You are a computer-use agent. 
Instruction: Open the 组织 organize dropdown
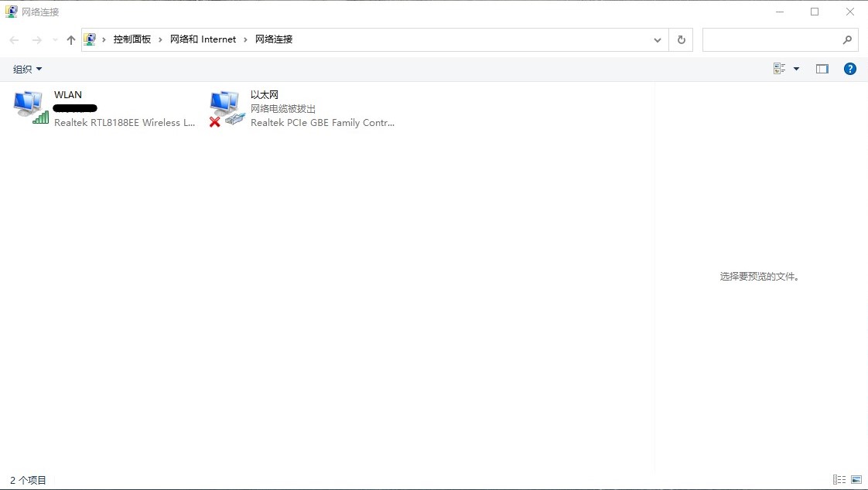(26, 69)
